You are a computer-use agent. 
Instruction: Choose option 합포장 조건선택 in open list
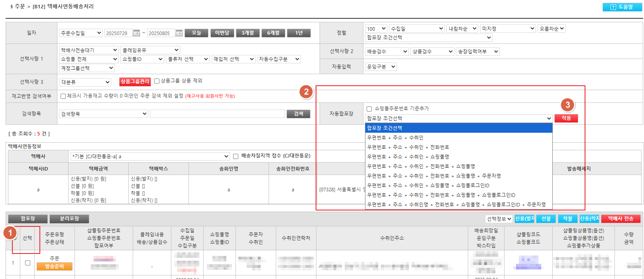459,128
